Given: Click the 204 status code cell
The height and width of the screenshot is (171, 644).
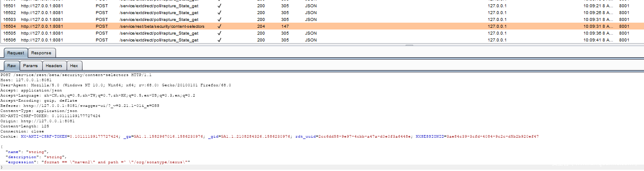Looking at the screenshot, I should click(261, 26).
